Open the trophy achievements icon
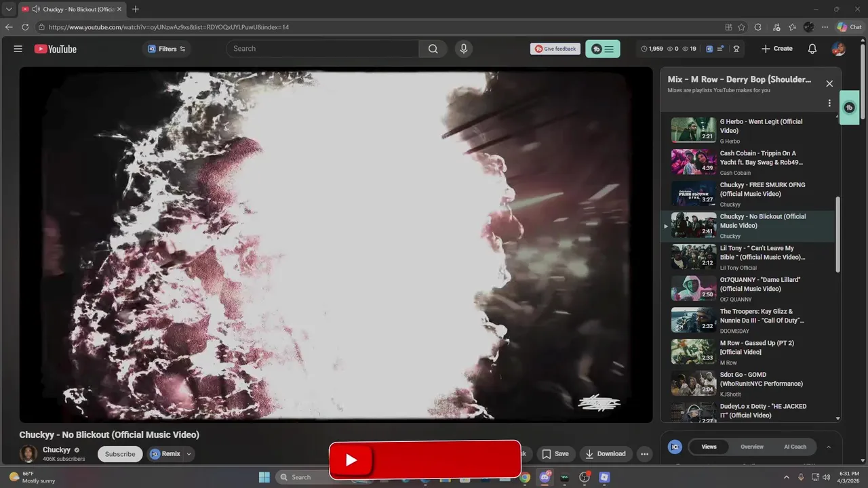 tap(736, 49)
